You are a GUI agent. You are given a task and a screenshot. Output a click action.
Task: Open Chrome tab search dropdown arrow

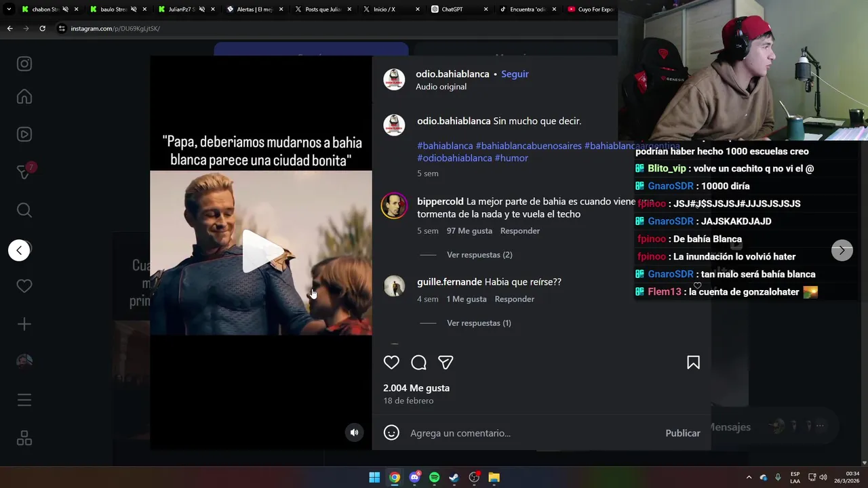[9, 9]
